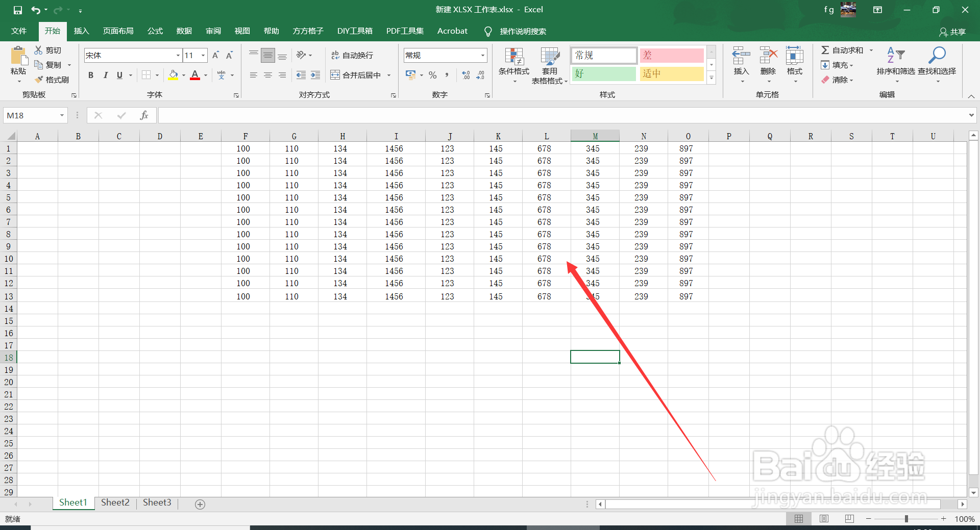Add a new sheet with the plus button
Screen dimensions: 980x530
click(x=200, y=504)
